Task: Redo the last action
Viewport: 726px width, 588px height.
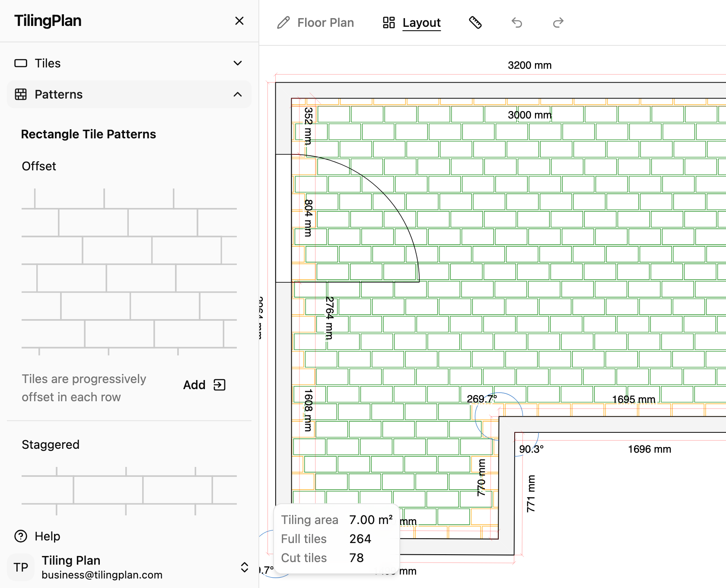Action: coord(558,22)
